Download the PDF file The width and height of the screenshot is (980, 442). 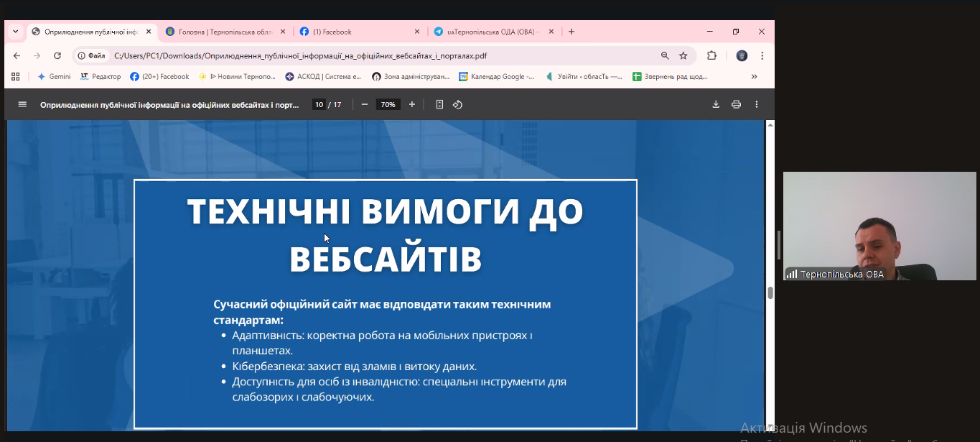pos(716,104)
